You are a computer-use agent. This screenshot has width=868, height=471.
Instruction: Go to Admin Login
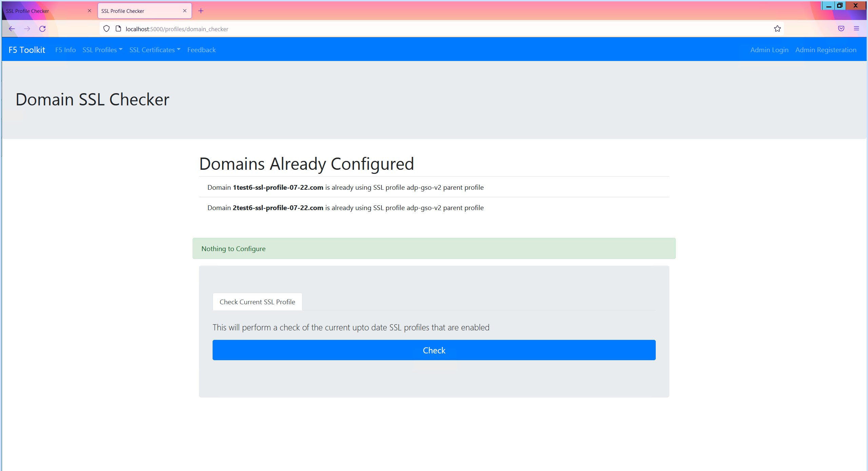click(769, 50)
